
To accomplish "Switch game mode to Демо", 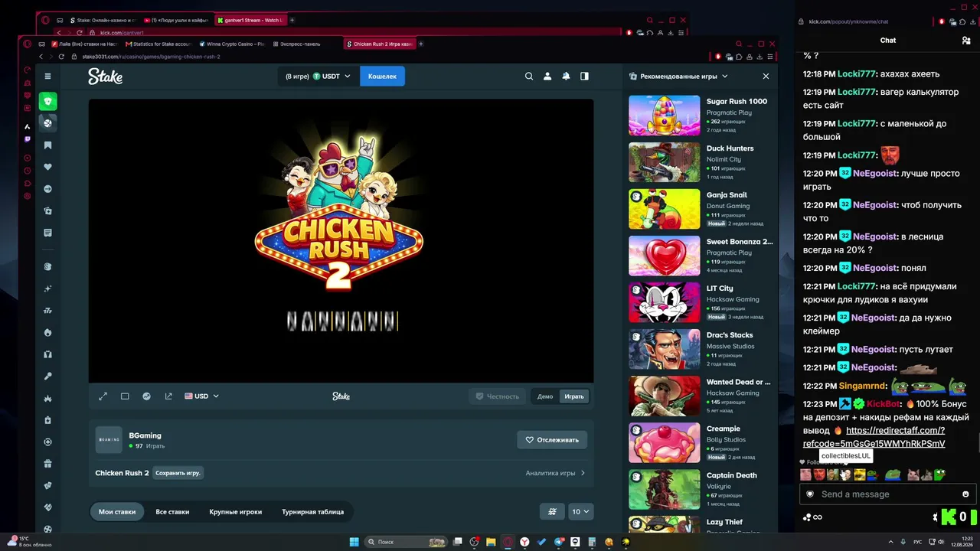I will pos(545,396).
